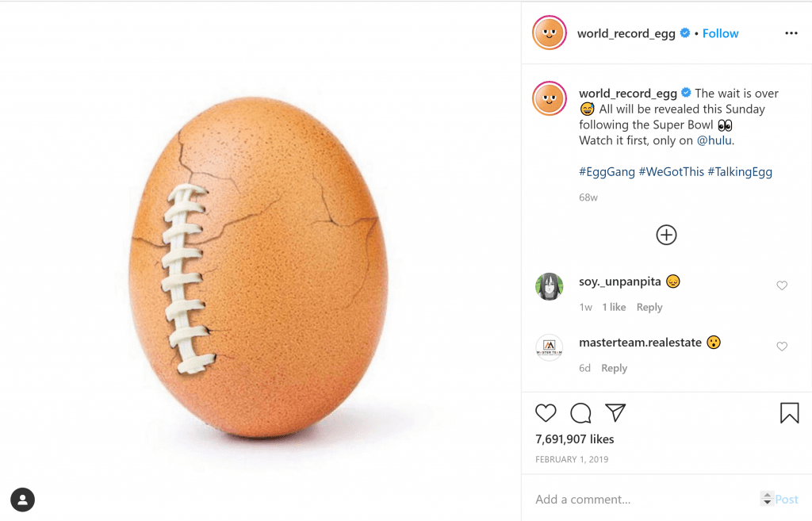Viewport: 812px width, 521px height.
Task: Load more comments with the plus icon
Action: [666, 235]
